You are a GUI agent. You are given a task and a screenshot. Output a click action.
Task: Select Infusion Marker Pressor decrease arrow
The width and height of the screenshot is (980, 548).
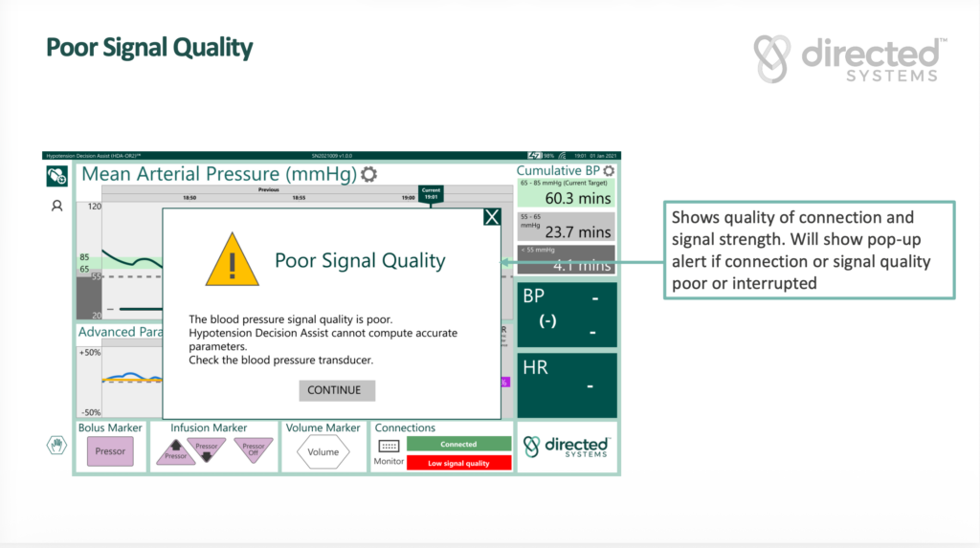207,449
